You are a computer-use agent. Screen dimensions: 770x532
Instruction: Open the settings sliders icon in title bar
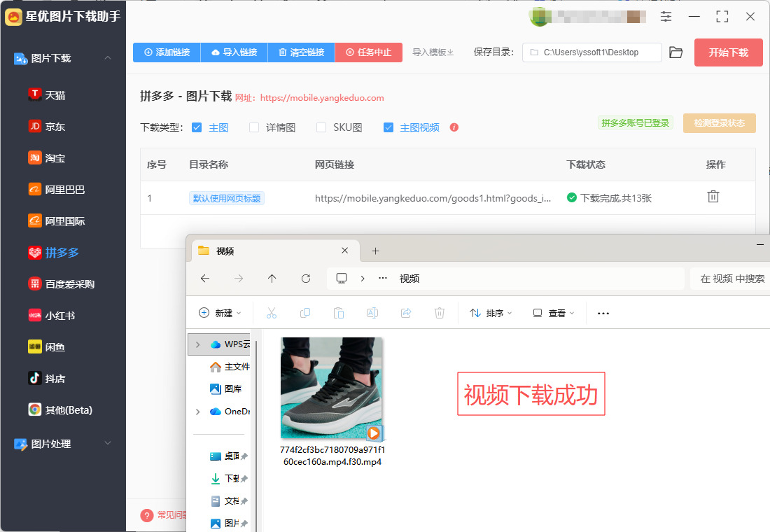click(666, 17)
